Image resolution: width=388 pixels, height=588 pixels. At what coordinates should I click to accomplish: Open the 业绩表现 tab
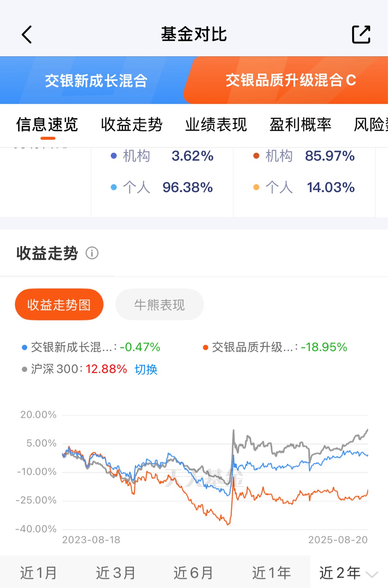point(216,125)
